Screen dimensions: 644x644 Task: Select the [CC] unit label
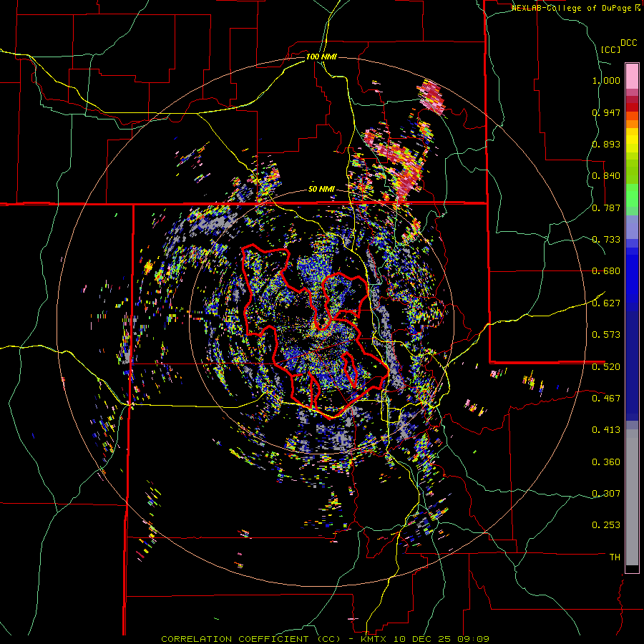pos(610,49)
